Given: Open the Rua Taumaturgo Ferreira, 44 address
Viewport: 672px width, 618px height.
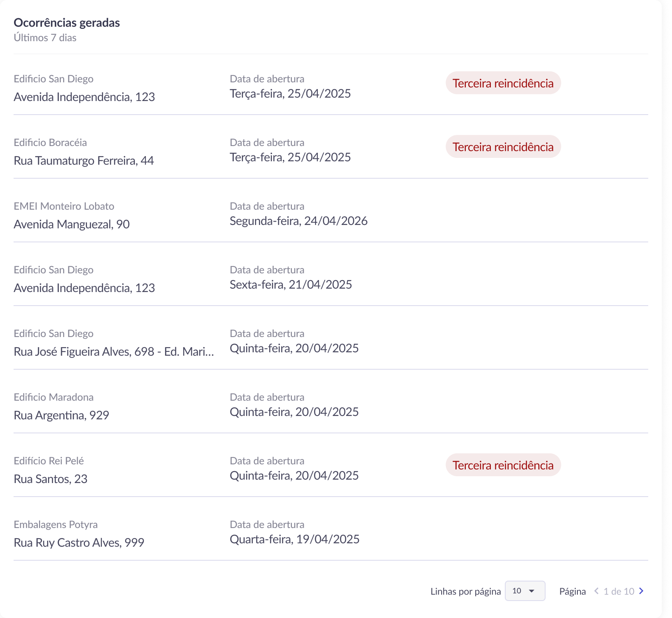Looking at the screenshot, I should click(84, 161).
